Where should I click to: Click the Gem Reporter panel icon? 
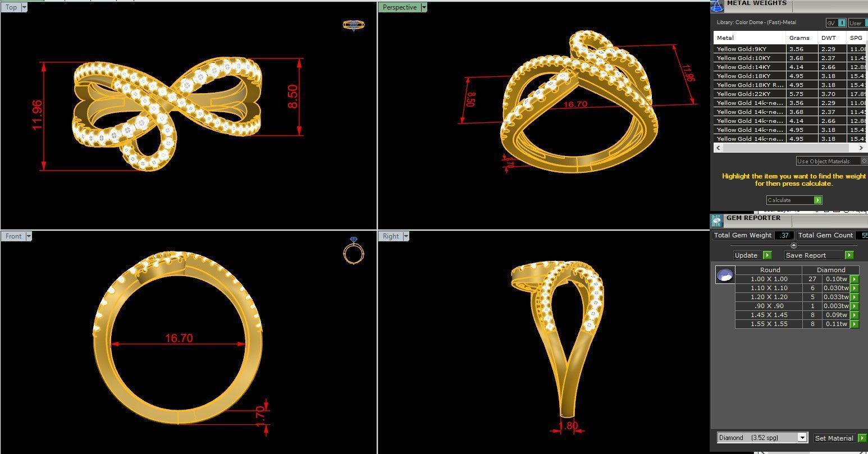coord(716,221)
